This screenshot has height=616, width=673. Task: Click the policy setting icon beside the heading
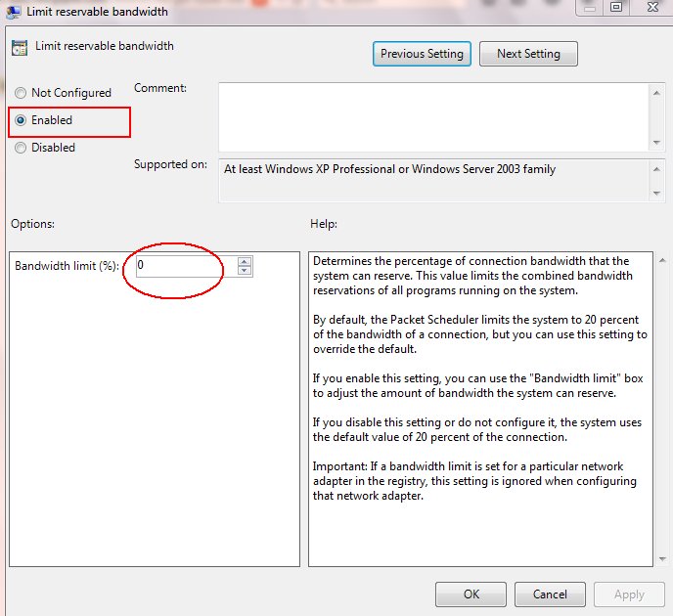[x=20, y=48]
